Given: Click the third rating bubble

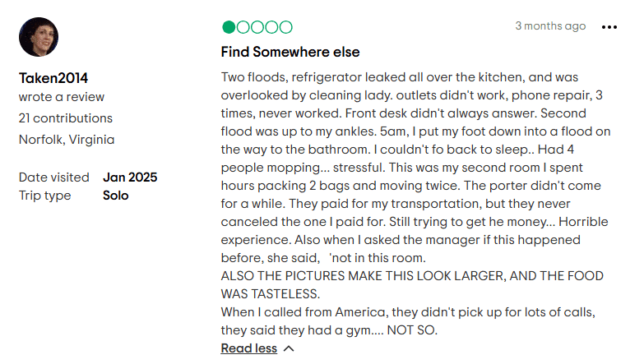Looking at the screenshot, I should click(257, 27).
